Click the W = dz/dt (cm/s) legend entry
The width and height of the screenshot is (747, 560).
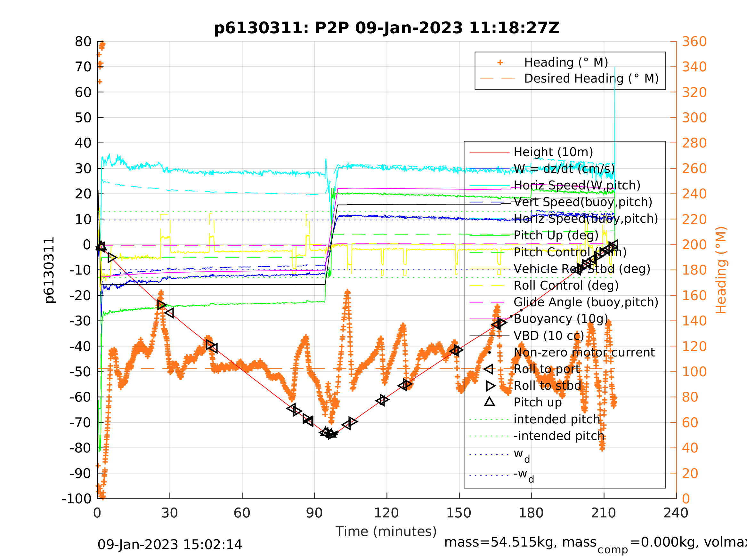[x=564, y=169]
